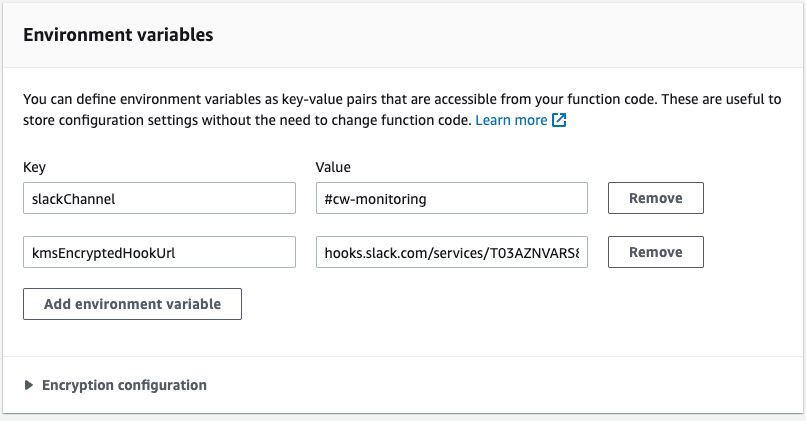Remove the kmsEncryptedHookUrl environment variable
This screenshot has height=421, width=806.
click(x=655, y=252)
